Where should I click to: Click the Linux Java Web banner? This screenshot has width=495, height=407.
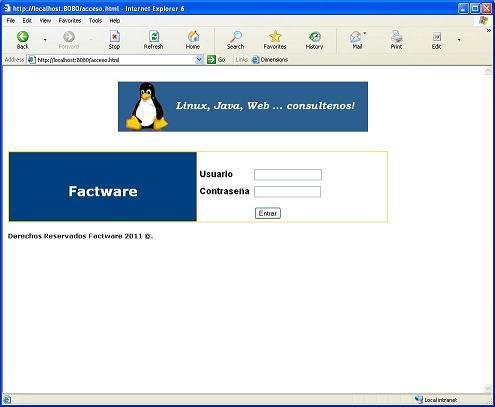(243, 107)
